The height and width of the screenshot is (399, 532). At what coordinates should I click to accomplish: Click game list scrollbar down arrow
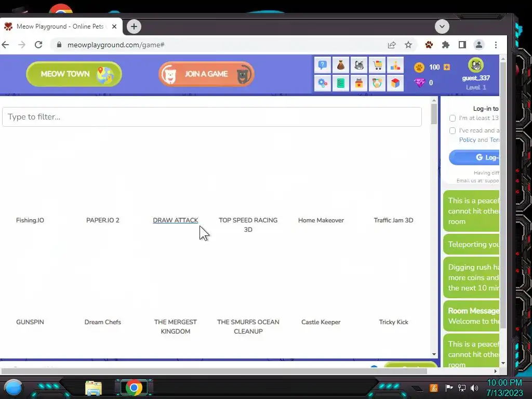pyautogui.click(x=434, y=354)
